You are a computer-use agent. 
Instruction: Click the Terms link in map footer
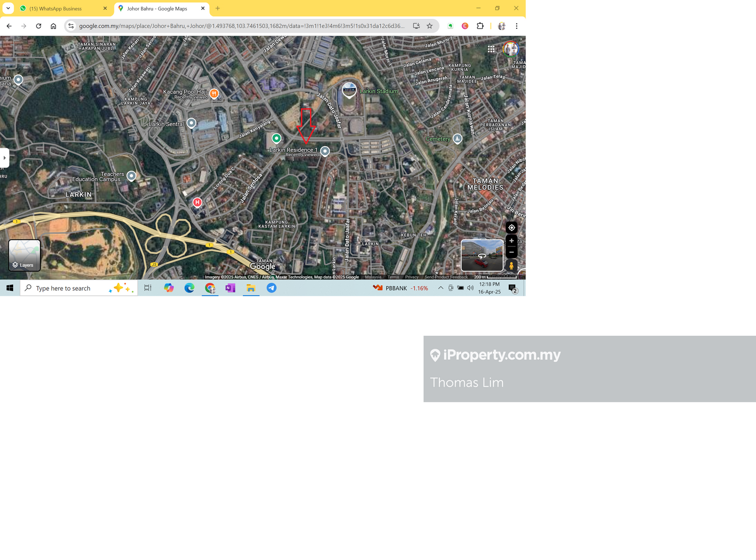click(393, 277)
